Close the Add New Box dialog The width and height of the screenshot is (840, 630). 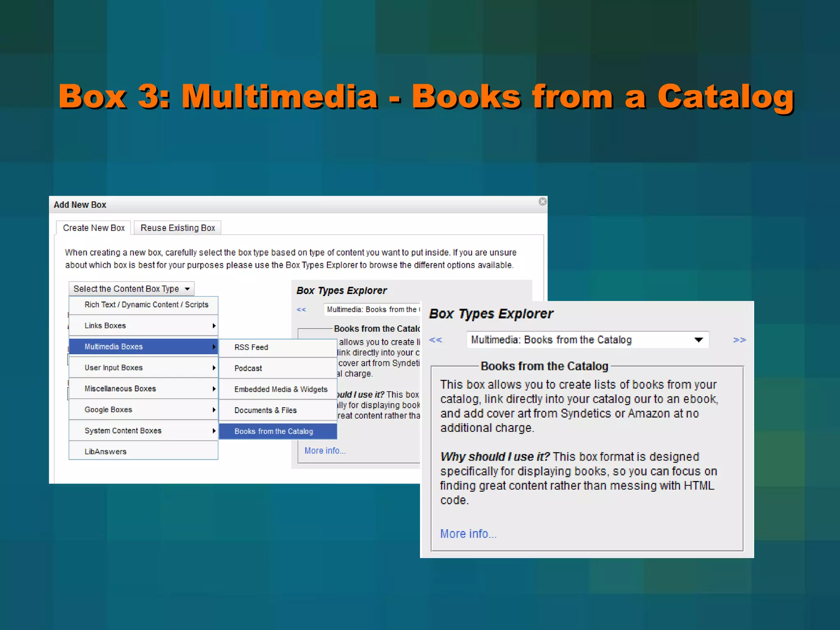pos(542,201)
